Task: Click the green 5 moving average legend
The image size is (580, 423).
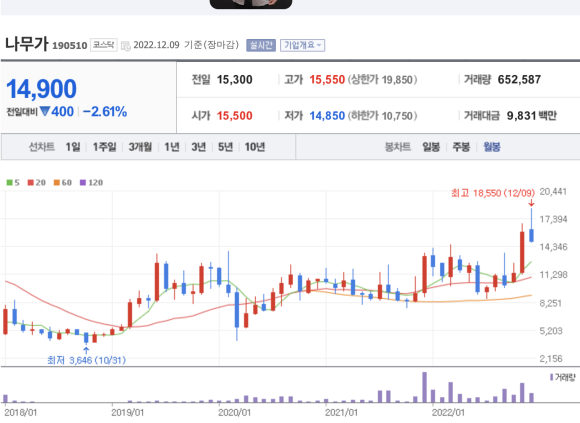Action: click(13, 183)
